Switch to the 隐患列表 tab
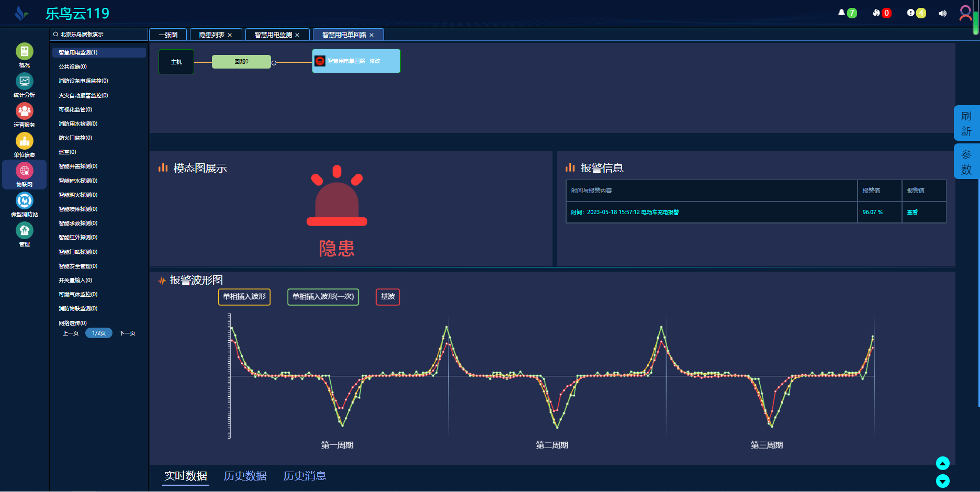This screenshot has width=980, height=492. [212, 35]
